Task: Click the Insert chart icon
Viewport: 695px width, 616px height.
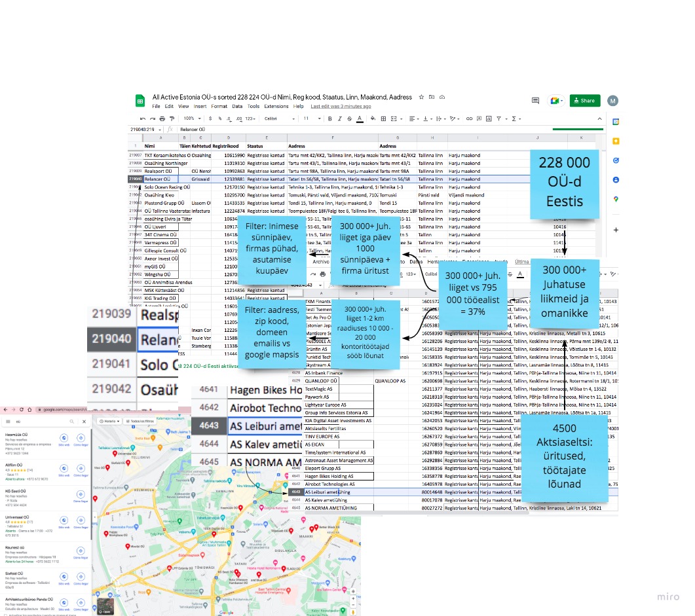Action: coord(489,118)
